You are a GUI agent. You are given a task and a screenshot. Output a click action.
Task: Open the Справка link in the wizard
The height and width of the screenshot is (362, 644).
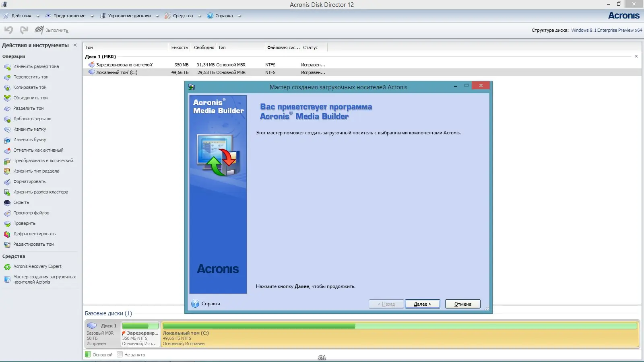tap(211, 304)
